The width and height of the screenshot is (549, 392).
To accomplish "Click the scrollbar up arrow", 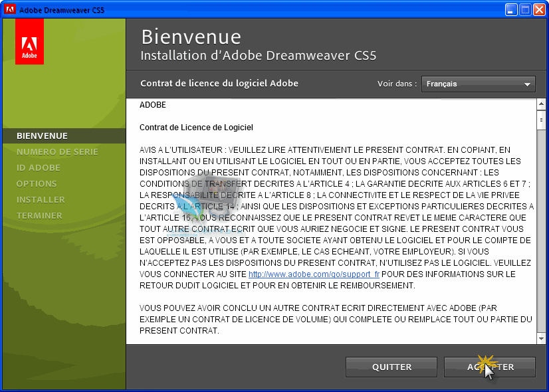I will (540, 104).
